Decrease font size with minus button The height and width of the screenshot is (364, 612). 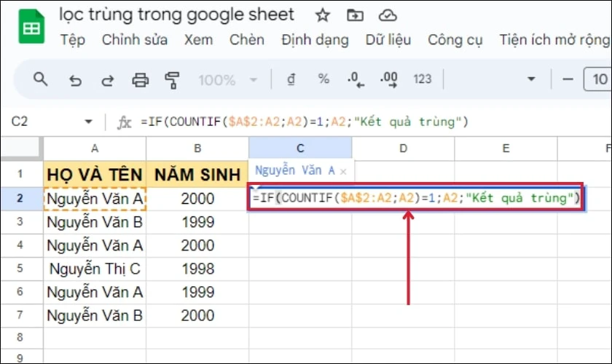tap(568, 79)
